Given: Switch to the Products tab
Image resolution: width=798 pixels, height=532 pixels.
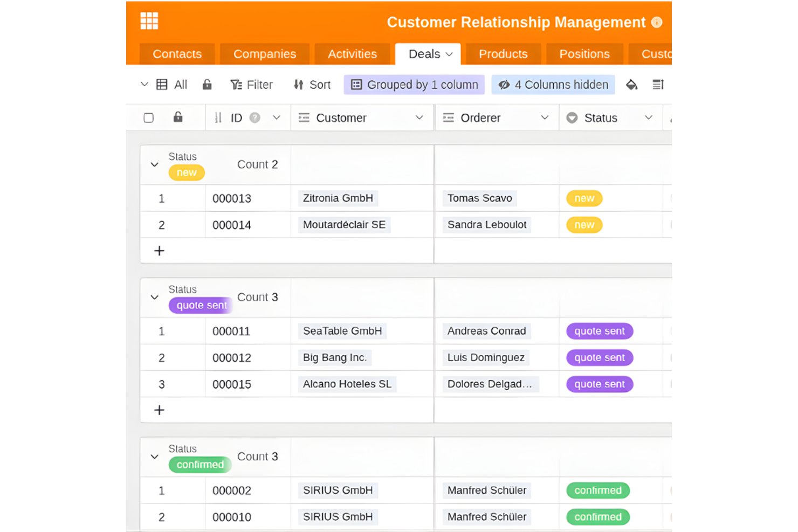Looking at the screenshot, I should [x=503, y=54].
